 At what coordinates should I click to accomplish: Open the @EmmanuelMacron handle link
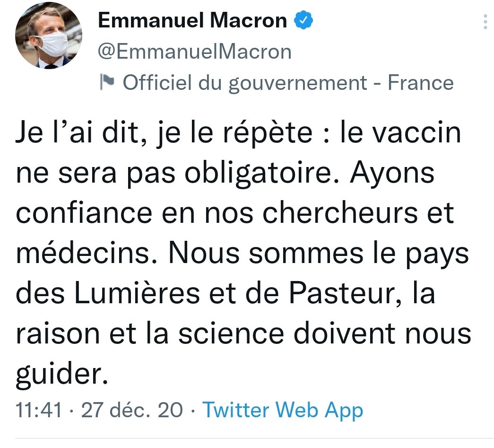pos(194,52)
